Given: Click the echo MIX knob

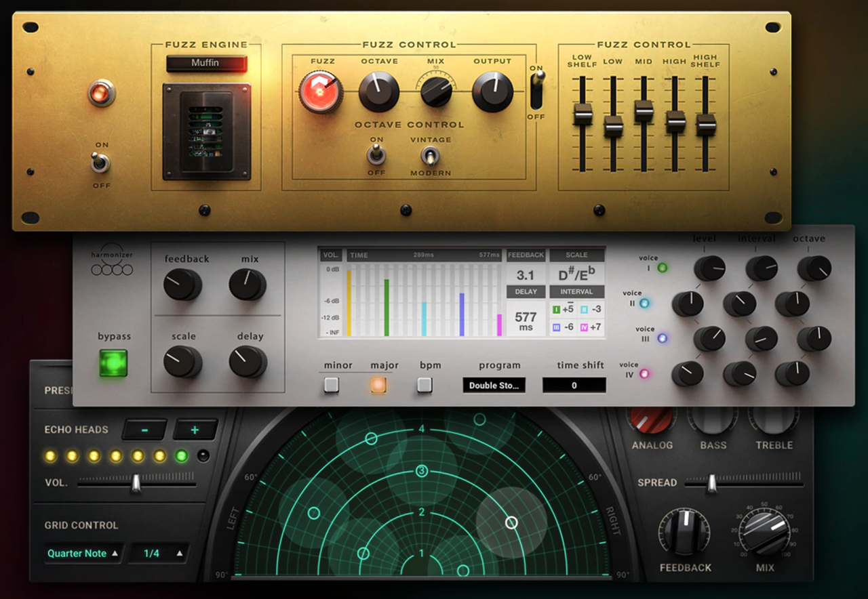Looking at the screenshot, I should tap(765, 532).
